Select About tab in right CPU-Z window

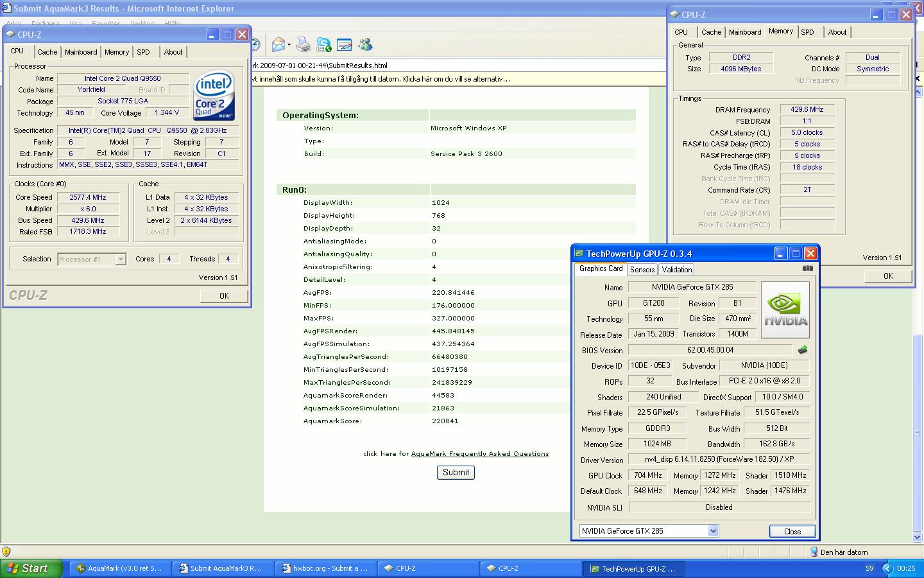click(837, 32)
